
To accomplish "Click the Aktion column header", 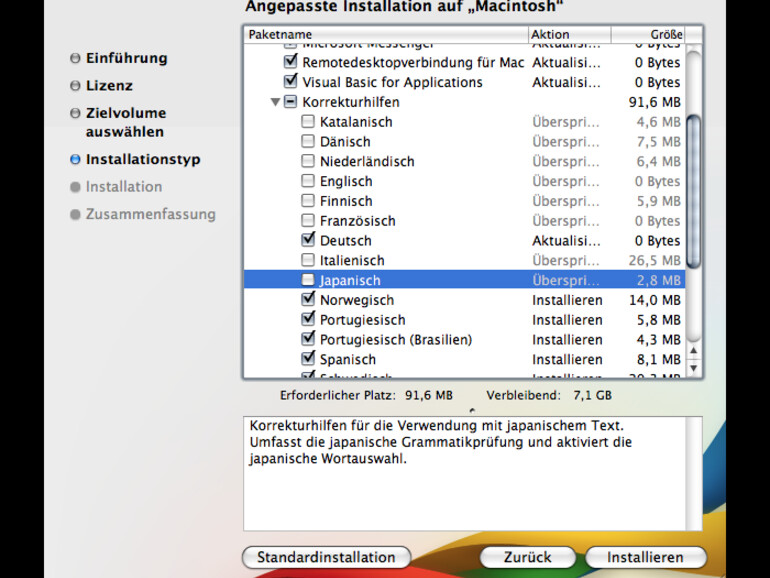I will pyautogui.click(x=570, y=34).
